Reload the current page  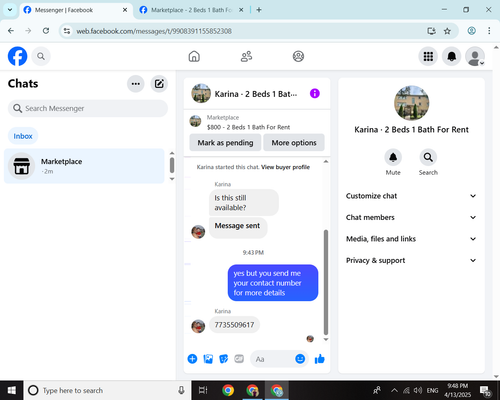coord(46,31)
